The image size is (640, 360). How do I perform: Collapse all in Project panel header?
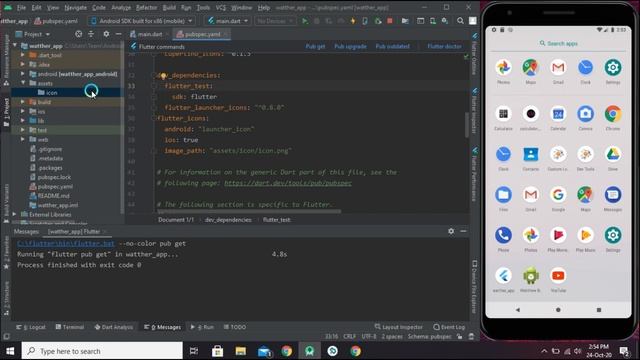click(x=91, y=34)
